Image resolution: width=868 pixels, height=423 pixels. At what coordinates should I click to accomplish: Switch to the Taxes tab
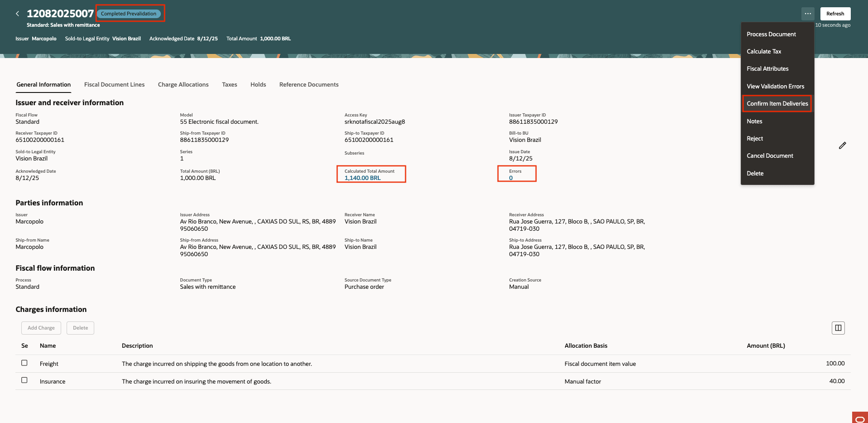pyautogui.click(x=229, y=85)
